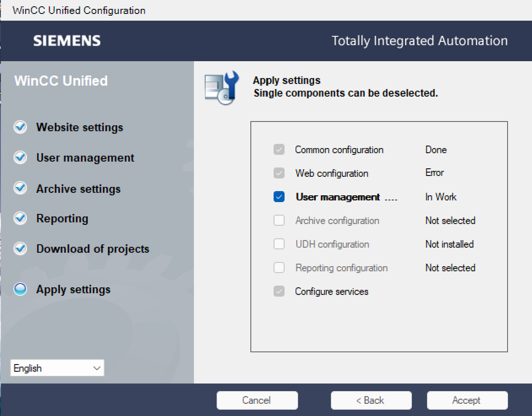Click the In Work status text
Viewport: 532px width, 416px height.
point(441,197)
